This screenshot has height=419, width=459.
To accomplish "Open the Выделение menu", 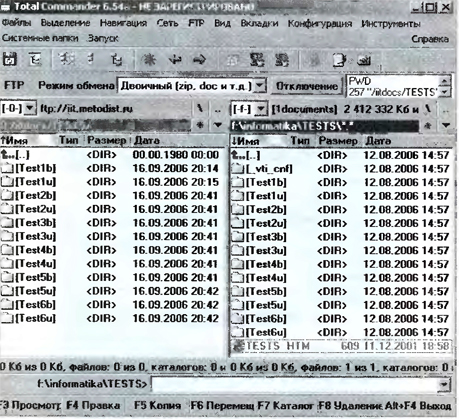I will coord(65,23).
